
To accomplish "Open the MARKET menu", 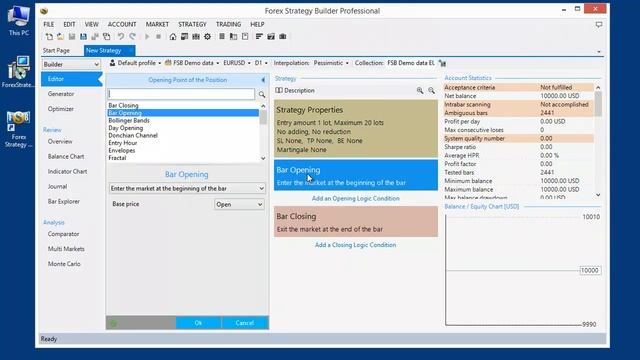I will point(157,24).
